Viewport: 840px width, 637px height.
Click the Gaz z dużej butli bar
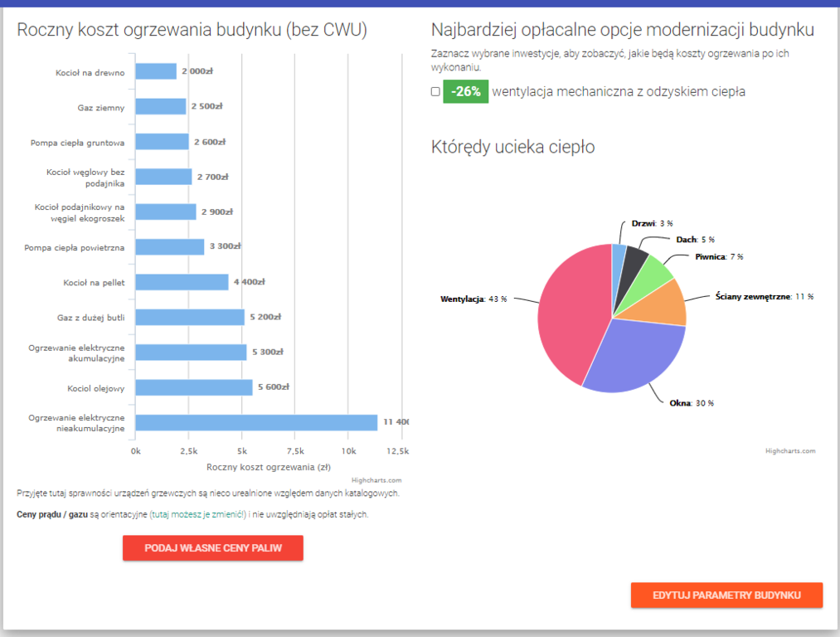[x=190, y=317]
